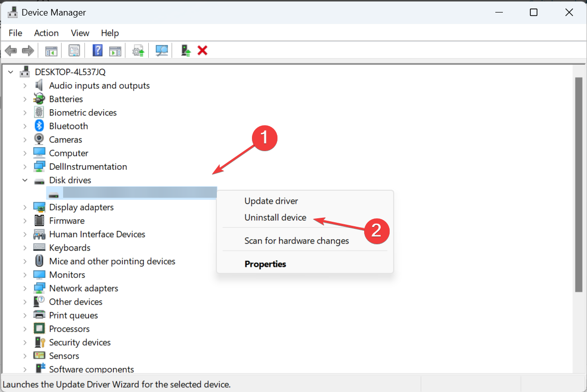Minimize the Device Manager window

(499, 13)
